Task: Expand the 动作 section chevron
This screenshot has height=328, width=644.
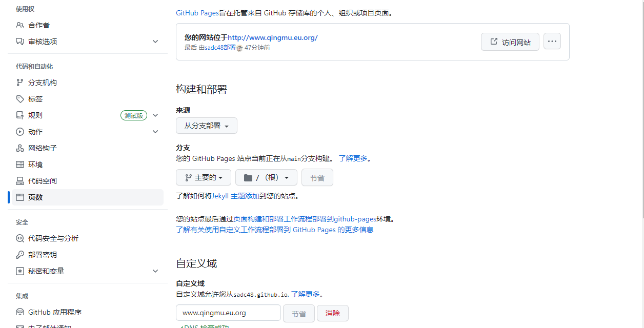Action: point(155,132)
